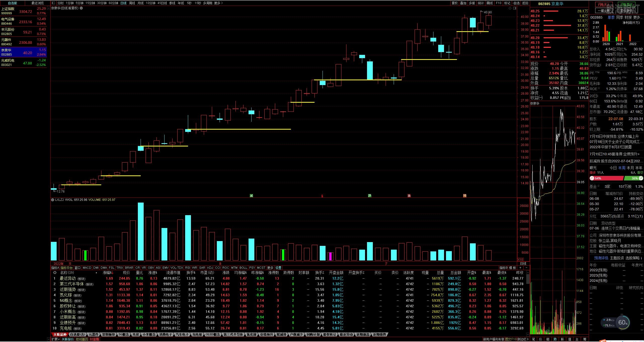The width and height of the screenshot is (644, 342).
Task: Switch chart to 月线 period
Action: point(141,3)
